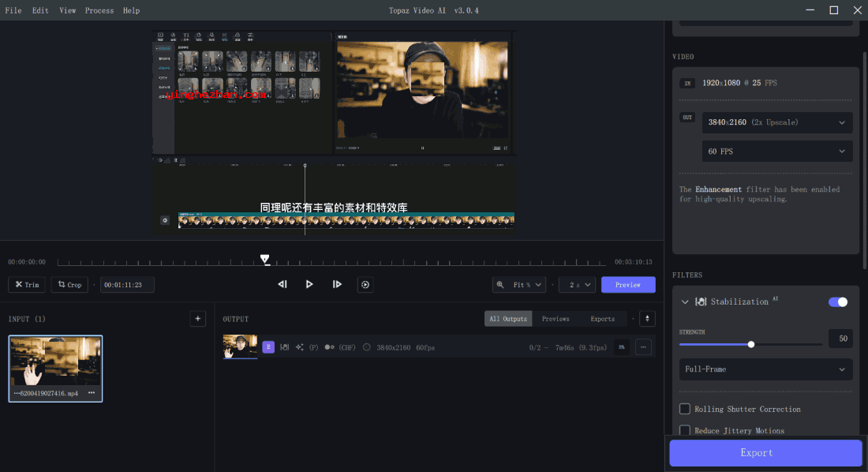Click the Trim scissors button

[x=27, y=285]
